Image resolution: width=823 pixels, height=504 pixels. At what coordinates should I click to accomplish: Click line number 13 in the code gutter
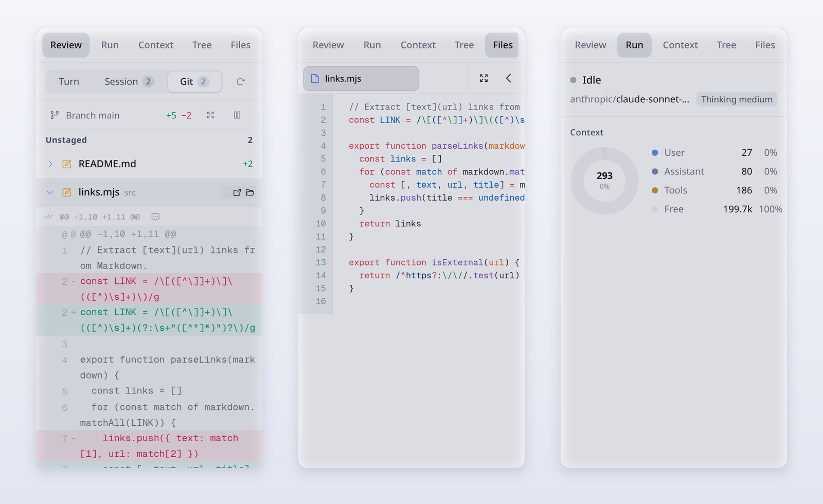tap(320, 262)
